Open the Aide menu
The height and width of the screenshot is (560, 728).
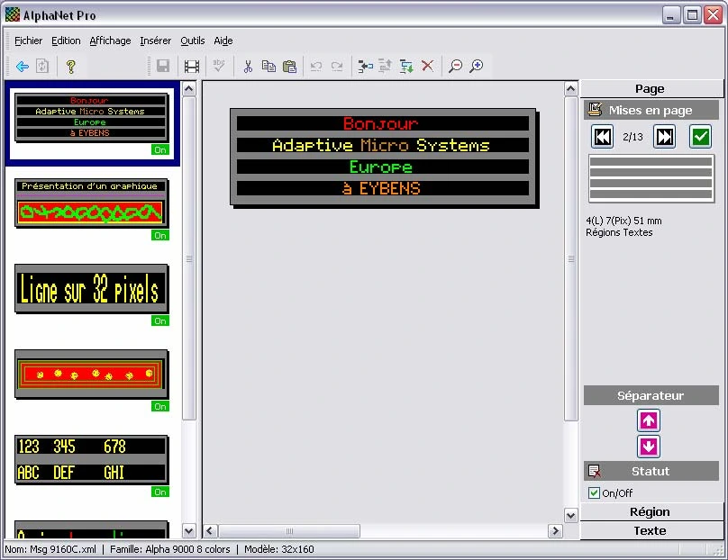223,41
